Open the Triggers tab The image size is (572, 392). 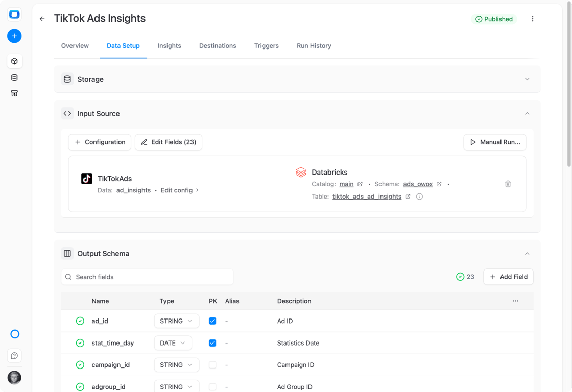[x=266, y=46]
